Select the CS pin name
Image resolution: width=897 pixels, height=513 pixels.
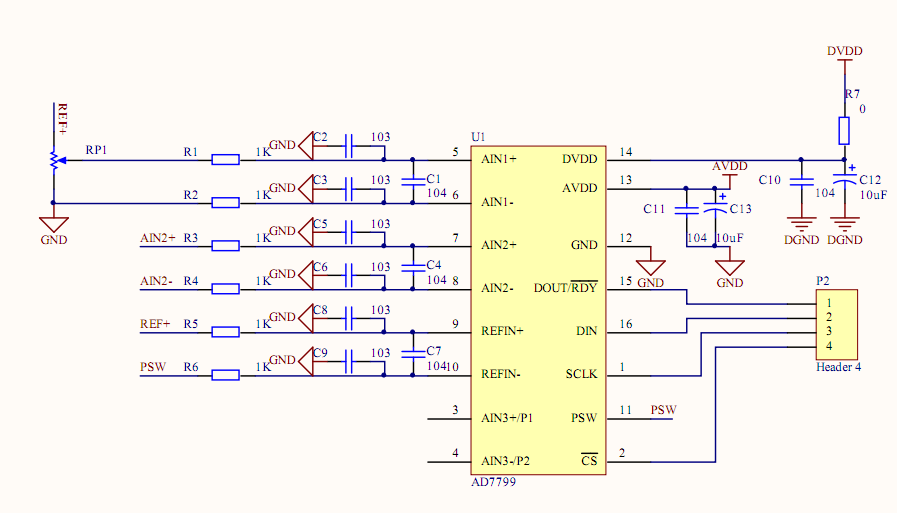pyautogui.click(x=589, y=460)
